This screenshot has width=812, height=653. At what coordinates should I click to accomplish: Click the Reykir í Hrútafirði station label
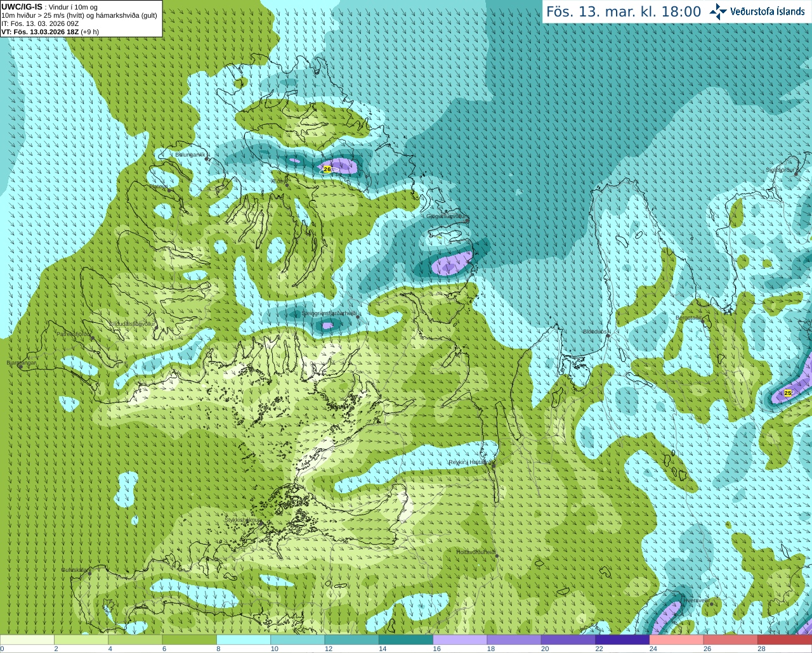(471, 462)
